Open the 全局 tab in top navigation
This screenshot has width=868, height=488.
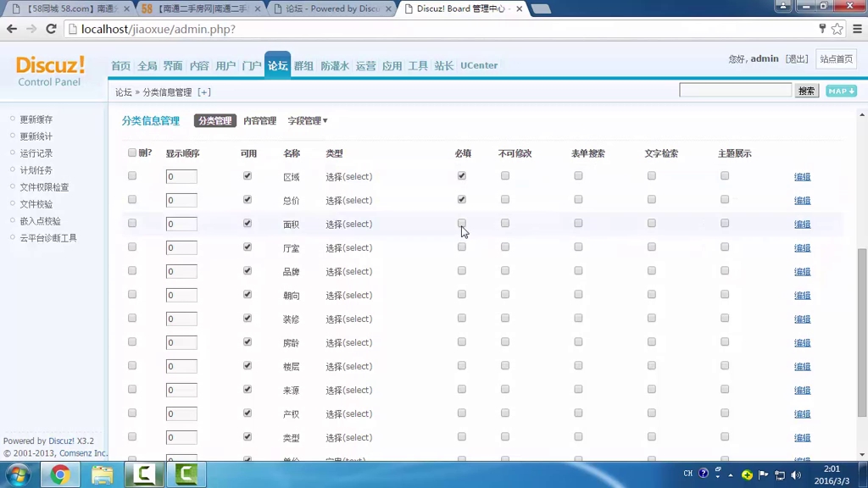147,65
